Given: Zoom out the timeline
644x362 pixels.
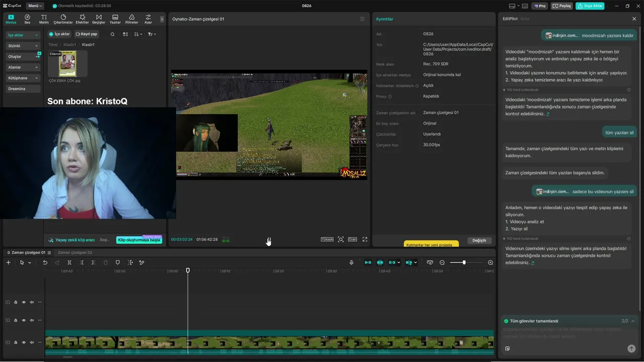Looking at the screenshot, I should (x=442, y=262).
